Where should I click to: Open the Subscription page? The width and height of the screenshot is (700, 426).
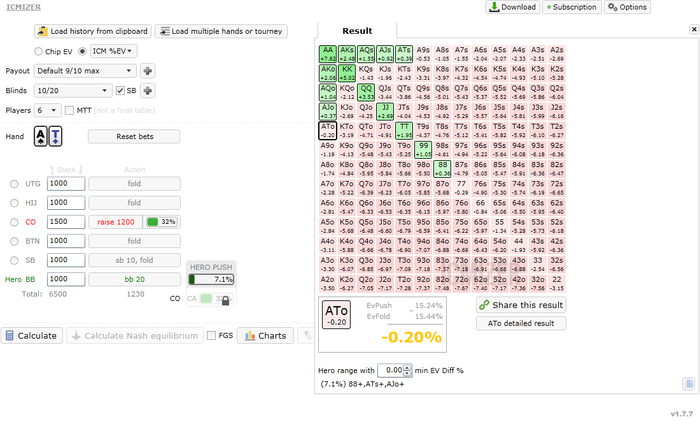click(572, 7)
